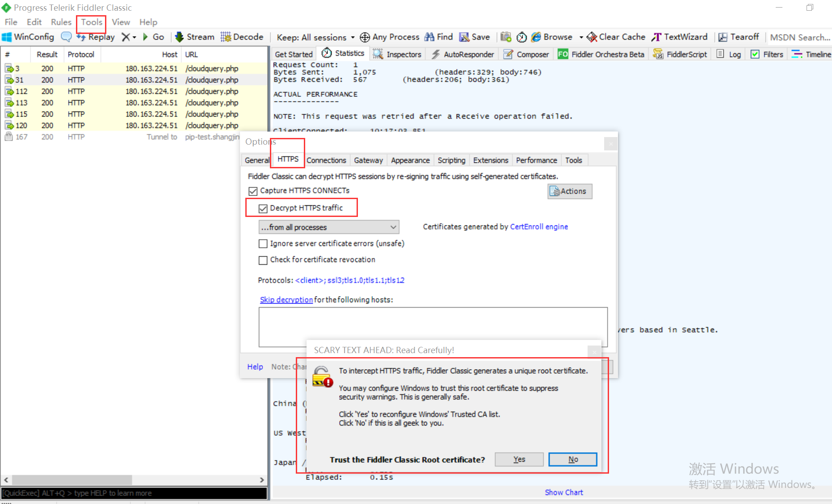Open the FiddlerScript tab
The width and height of the screenshot is (832, 504).
coord(680,54)
